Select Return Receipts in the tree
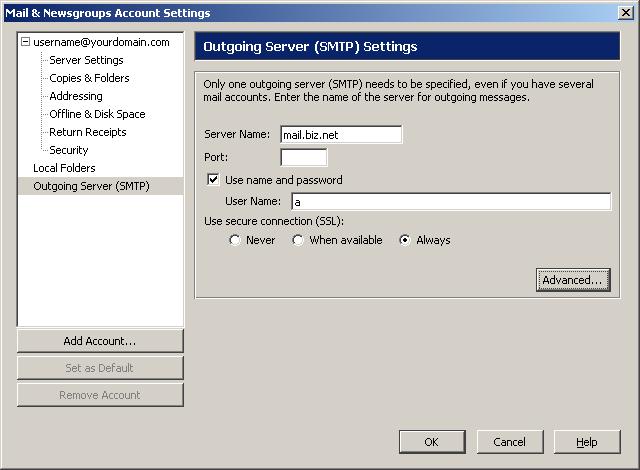Viewport: 640px width, 470px height. click(x=88, y=132)
